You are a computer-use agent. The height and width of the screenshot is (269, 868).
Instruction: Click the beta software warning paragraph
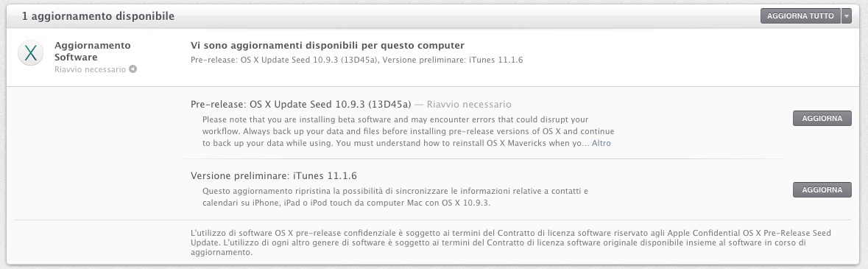coord(408,131)
